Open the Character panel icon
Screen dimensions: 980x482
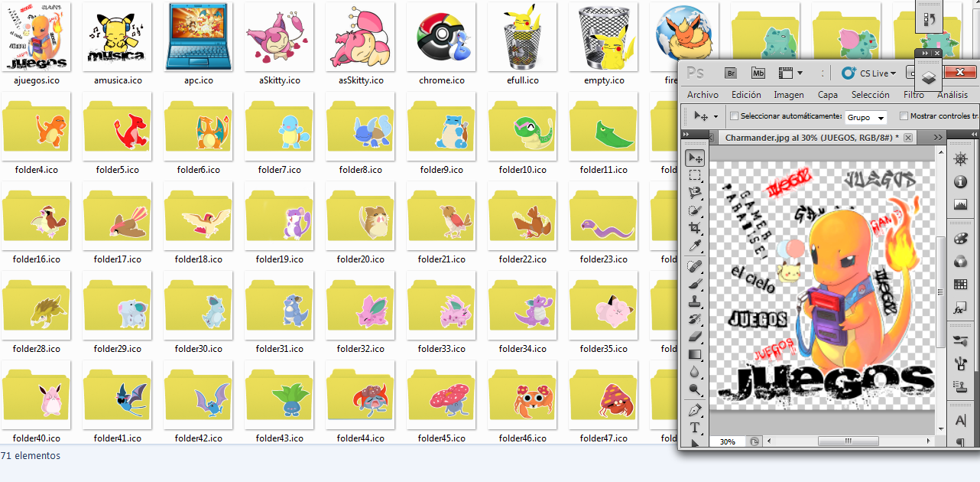coord(961,419)
